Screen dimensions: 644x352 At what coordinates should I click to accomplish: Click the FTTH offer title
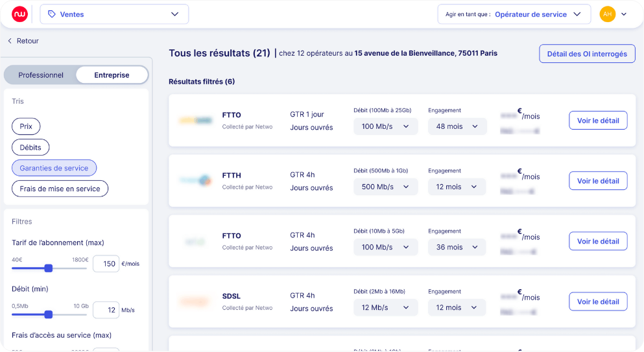(x=232, y=176)
